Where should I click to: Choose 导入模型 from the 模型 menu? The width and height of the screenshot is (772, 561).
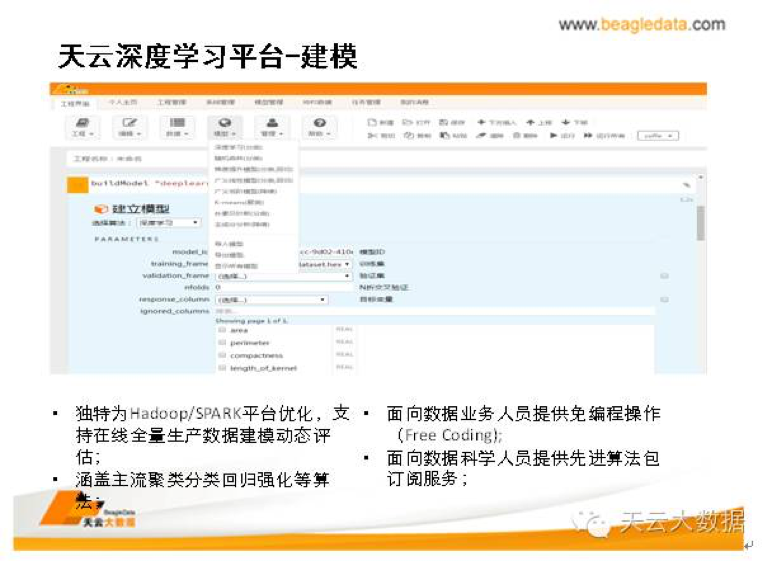tap(229, 244)
